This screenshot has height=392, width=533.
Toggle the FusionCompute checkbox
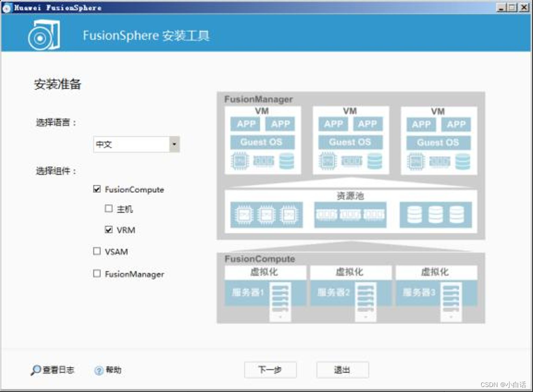97,189
